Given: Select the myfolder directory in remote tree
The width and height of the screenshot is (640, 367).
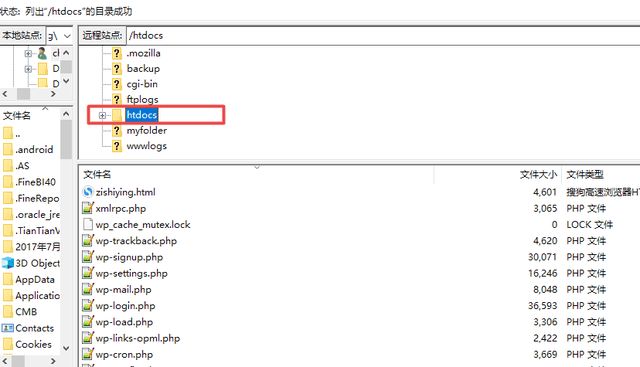Looking at the screenshot, I should coord(147,131).
